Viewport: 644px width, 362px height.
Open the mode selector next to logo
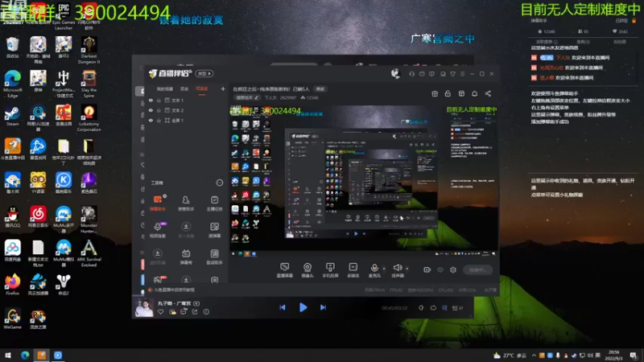pos(204,73)
